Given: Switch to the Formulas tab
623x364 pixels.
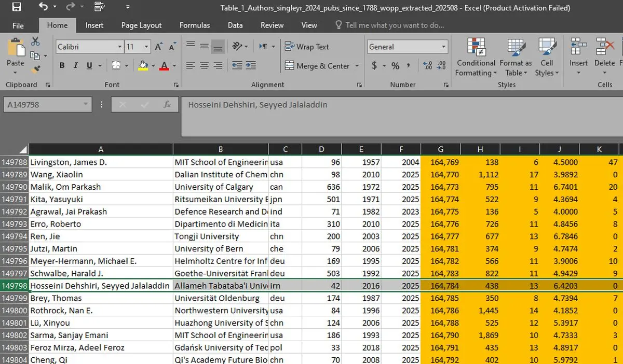Looking at the screenshot, I should pyautogui.click(x=195, y=25).
